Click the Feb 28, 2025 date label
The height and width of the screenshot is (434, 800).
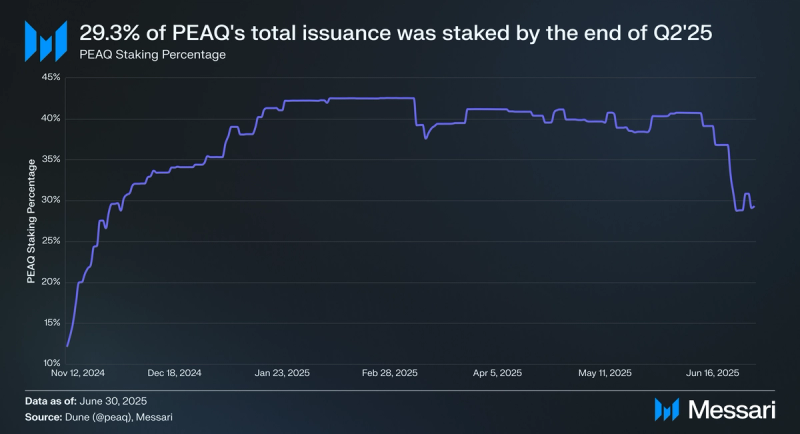(390, 373)
